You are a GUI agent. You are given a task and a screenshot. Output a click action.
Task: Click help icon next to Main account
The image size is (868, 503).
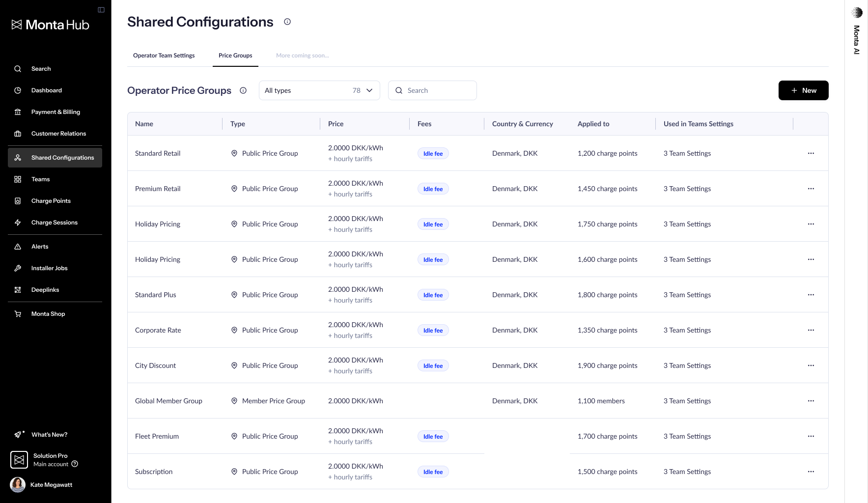(x=75, y=464)
